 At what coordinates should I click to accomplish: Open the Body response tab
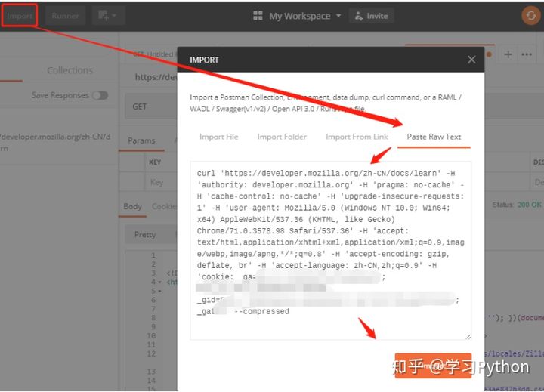(132, 207)
